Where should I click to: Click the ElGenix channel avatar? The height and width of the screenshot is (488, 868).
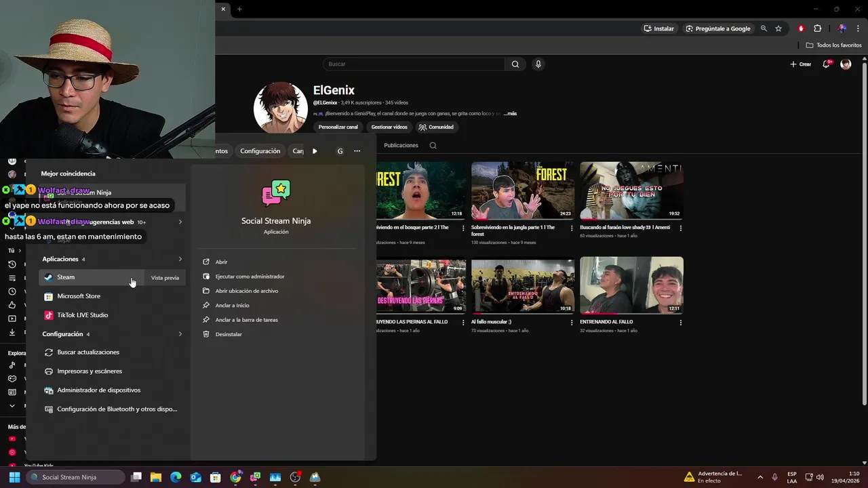[x=281, y=109]
